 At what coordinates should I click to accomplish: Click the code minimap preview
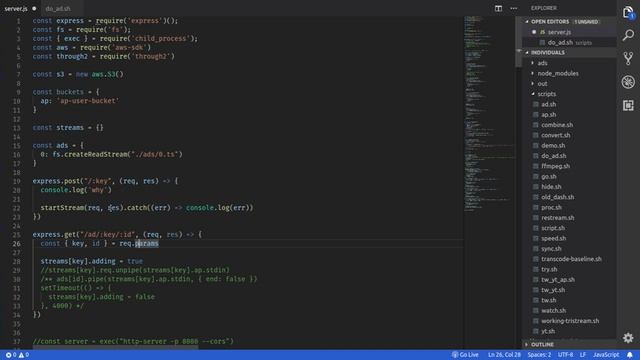pyautogui.click(x=489, y=114)
